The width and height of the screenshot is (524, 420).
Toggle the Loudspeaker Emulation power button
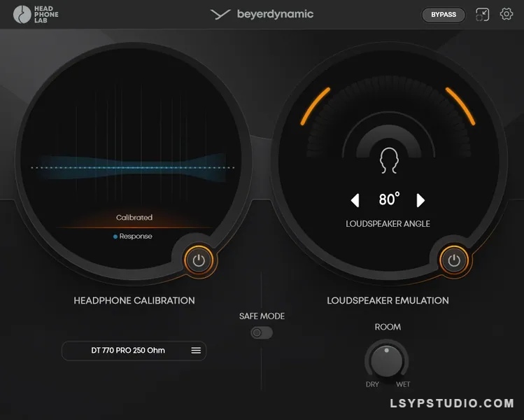coord(454,260)
